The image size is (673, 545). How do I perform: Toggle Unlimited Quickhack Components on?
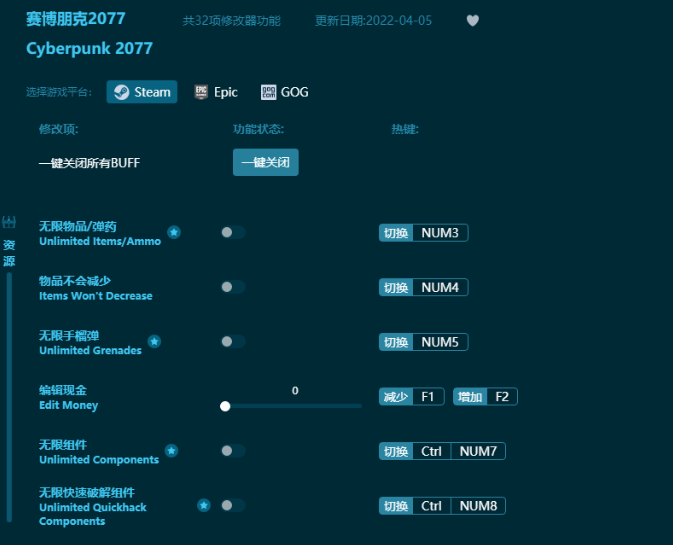pyautogui.click(x=233, y=505)
